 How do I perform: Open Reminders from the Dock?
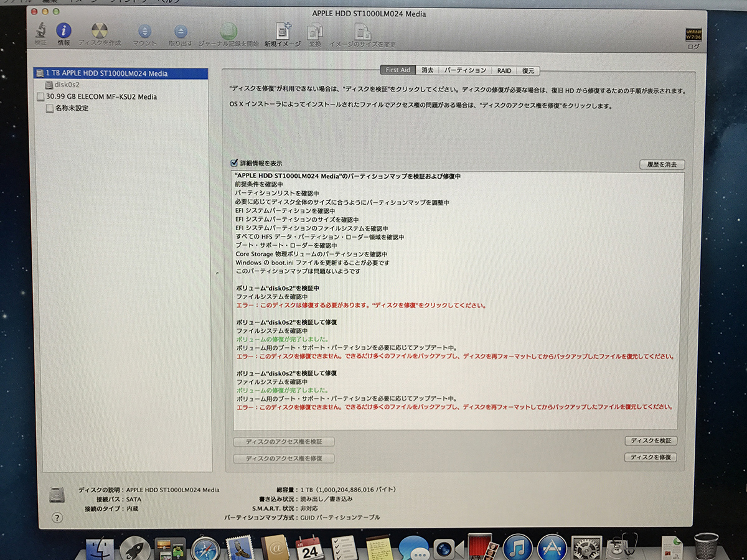343,549
